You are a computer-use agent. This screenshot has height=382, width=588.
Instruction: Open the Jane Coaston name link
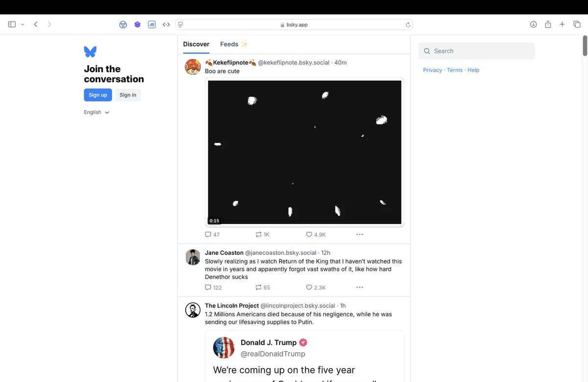tap(224, 253)
